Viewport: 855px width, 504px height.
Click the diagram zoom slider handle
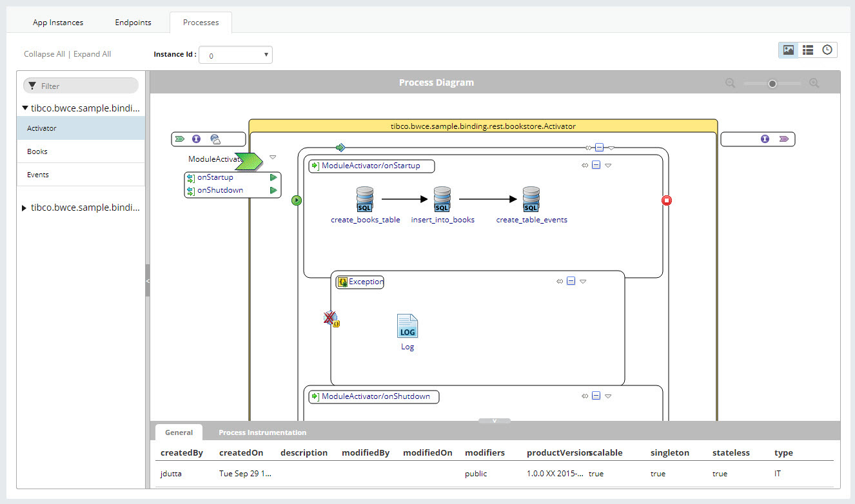tap(772, 83)
